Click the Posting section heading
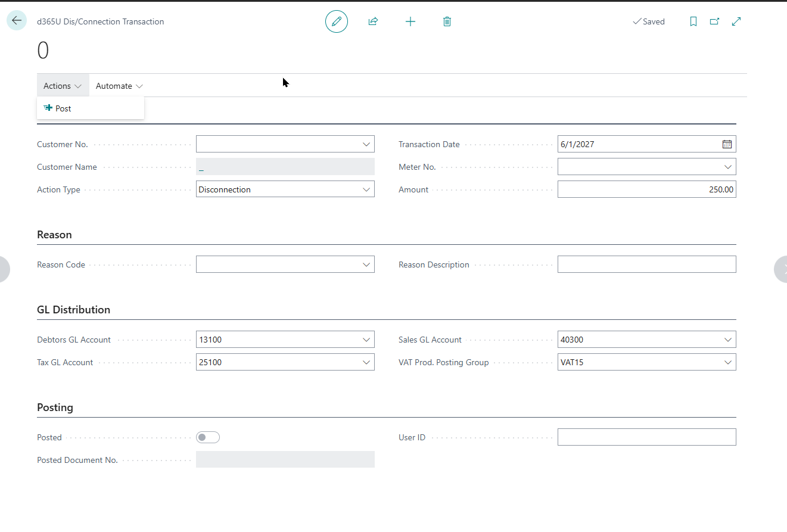787x532 pixels. pos(55,407)
